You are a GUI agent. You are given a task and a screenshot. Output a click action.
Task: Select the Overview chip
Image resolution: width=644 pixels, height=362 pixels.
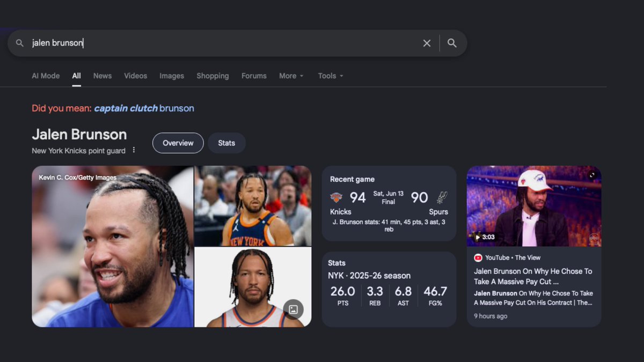[178, 143]
